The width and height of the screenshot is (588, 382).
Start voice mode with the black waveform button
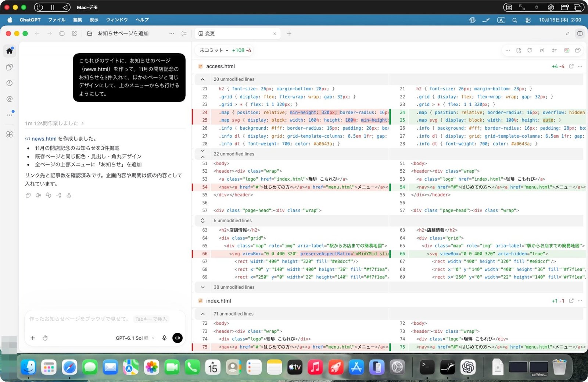tap(178, 338)
